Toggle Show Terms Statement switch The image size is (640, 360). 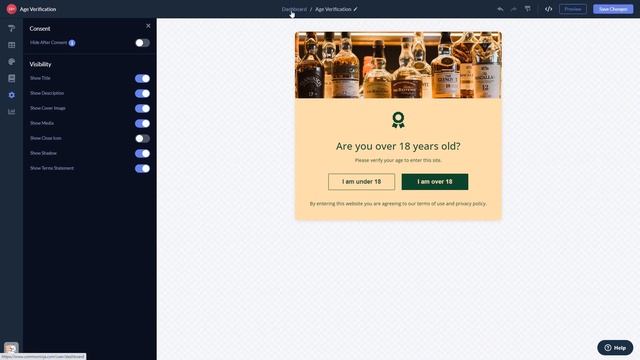(142, 169)
